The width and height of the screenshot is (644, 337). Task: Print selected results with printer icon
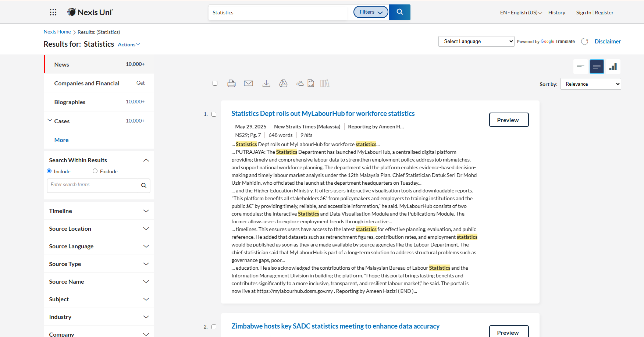coord(231,84)
